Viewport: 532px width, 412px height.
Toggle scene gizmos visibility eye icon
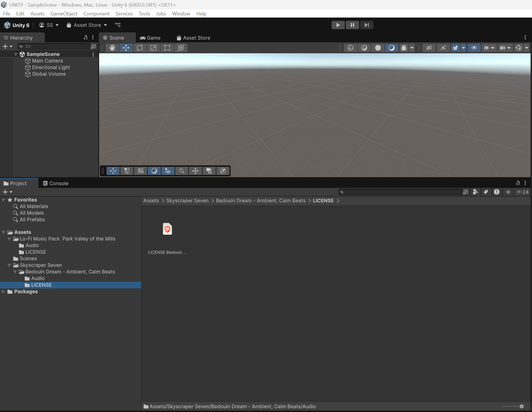coord(474,48)
